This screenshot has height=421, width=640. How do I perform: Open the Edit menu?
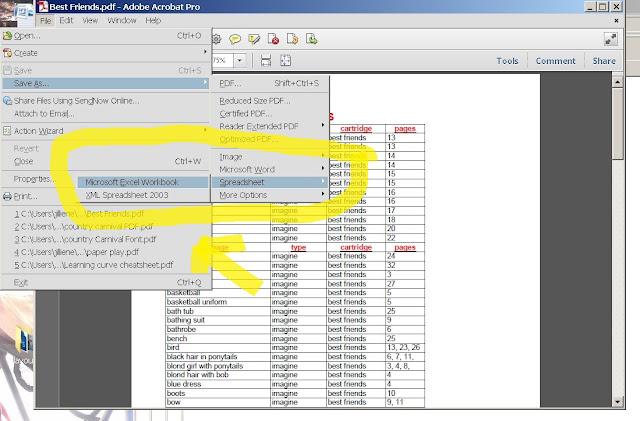point(66,20)
